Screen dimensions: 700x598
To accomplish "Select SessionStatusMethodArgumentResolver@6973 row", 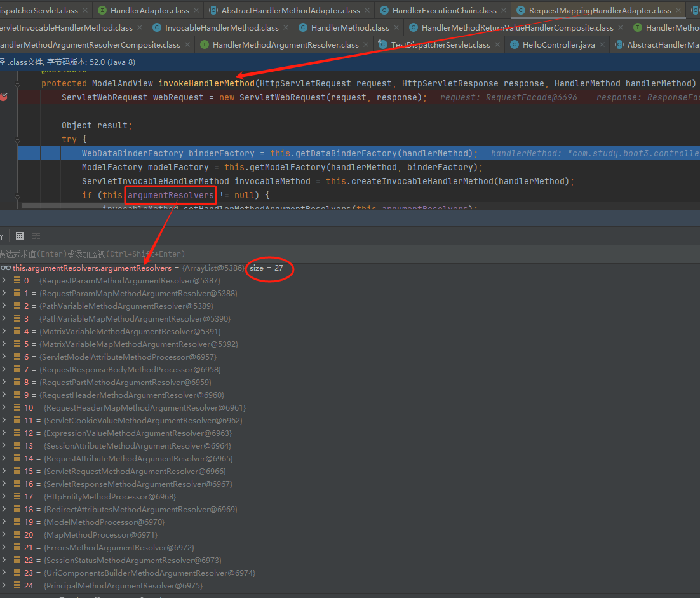I will (x=350, y=560).
